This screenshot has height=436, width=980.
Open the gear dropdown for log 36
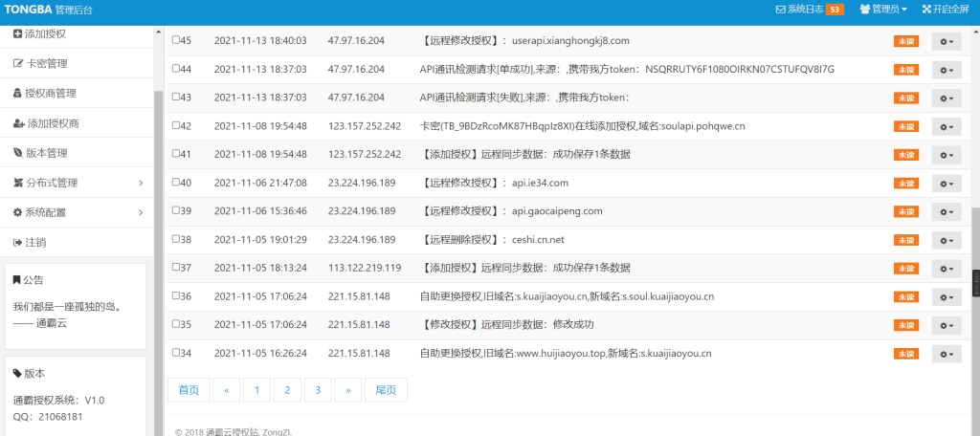947,297
